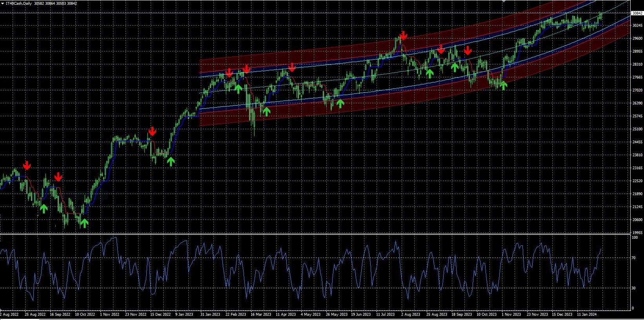This screenshot has width=644, height=320.
Task: Click the 27665 price axis label
Action: (x=637, y=77)
